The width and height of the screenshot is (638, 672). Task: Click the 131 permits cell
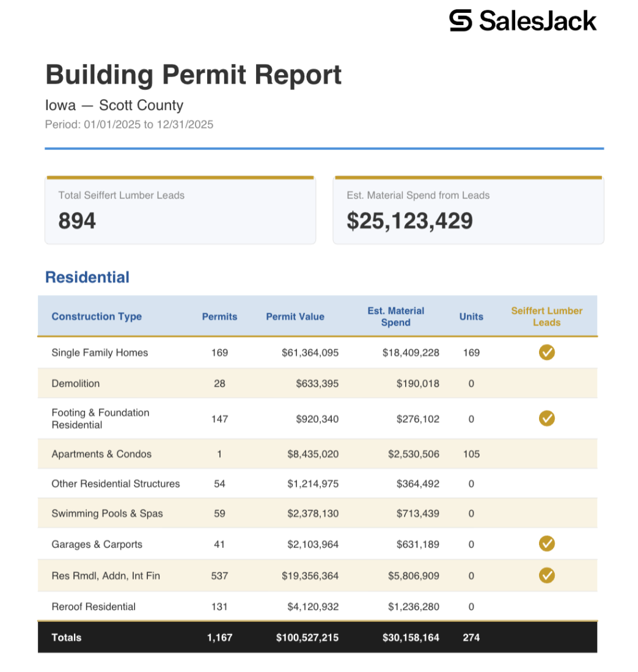tap(219, 607)
